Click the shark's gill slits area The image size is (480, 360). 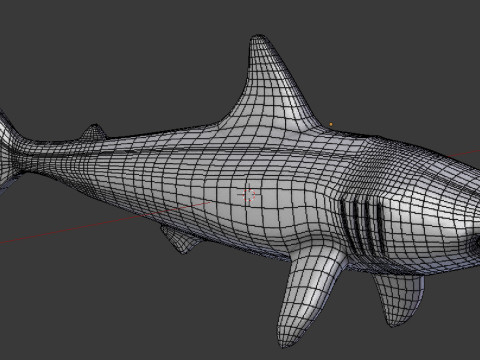(363, 227)
